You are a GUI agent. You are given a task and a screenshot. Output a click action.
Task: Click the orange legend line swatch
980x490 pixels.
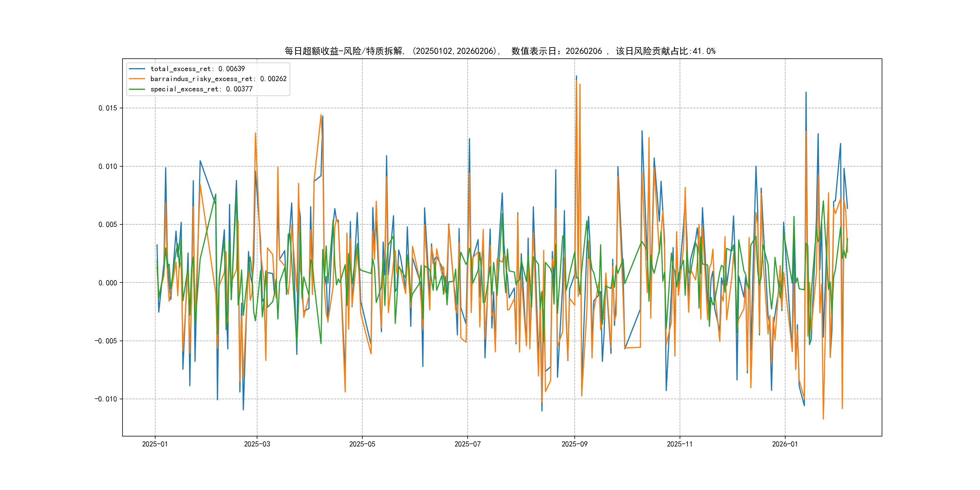tap(137, 79)
